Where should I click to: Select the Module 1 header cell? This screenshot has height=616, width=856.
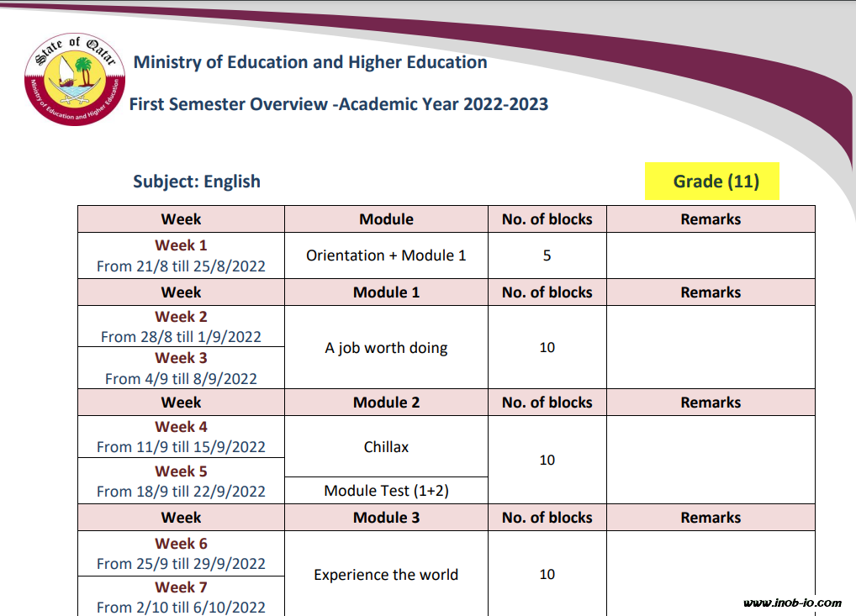point(386,292)
